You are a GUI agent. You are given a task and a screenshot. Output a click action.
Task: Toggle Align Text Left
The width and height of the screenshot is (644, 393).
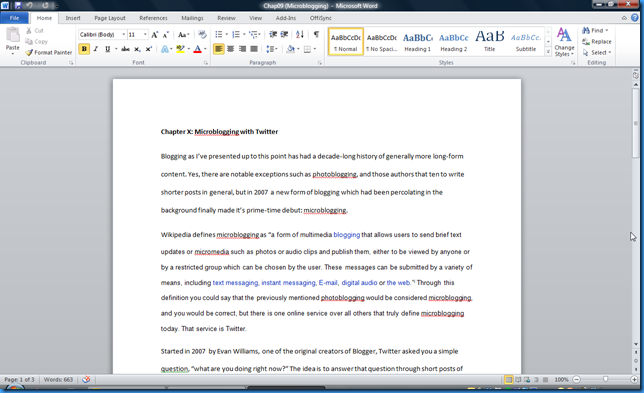point(218,49)
